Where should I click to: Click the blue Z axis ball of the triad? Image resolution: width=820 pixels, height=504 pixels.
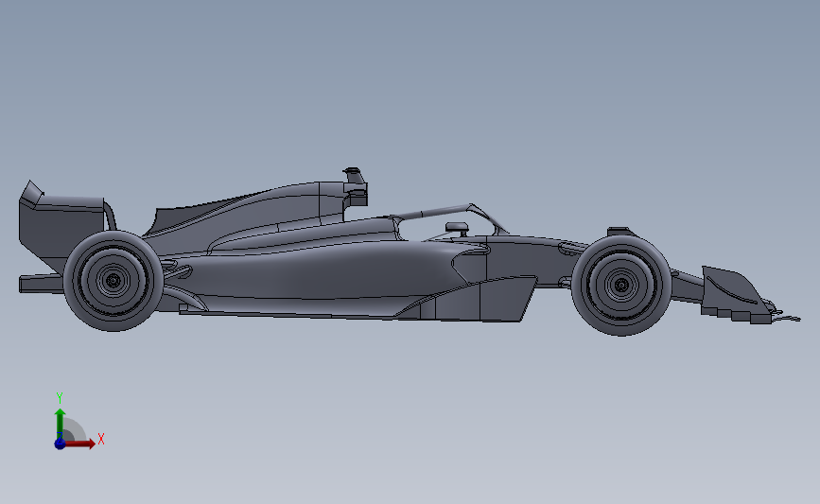click(x=60, y=443)
